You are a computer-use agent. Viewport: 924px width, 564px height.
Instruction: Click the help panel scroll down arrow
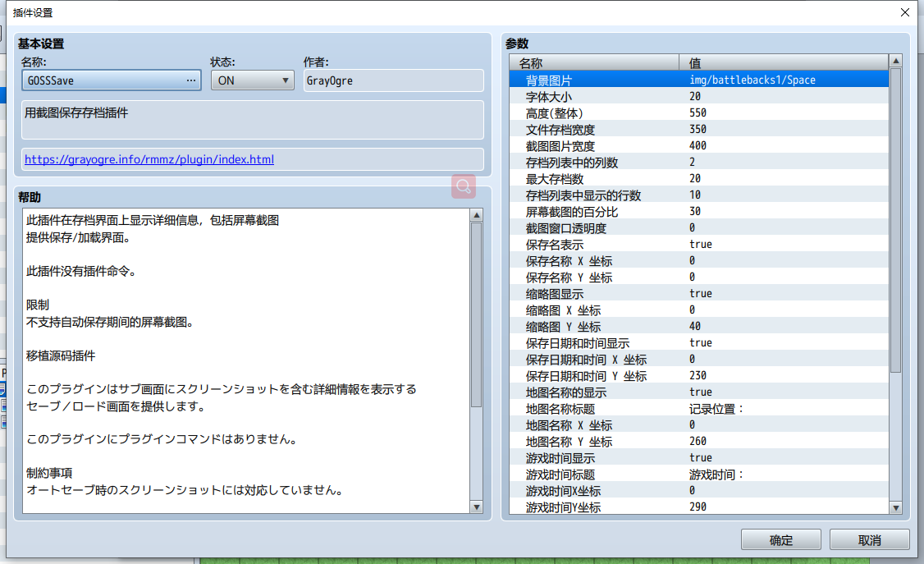click(477, 507)
